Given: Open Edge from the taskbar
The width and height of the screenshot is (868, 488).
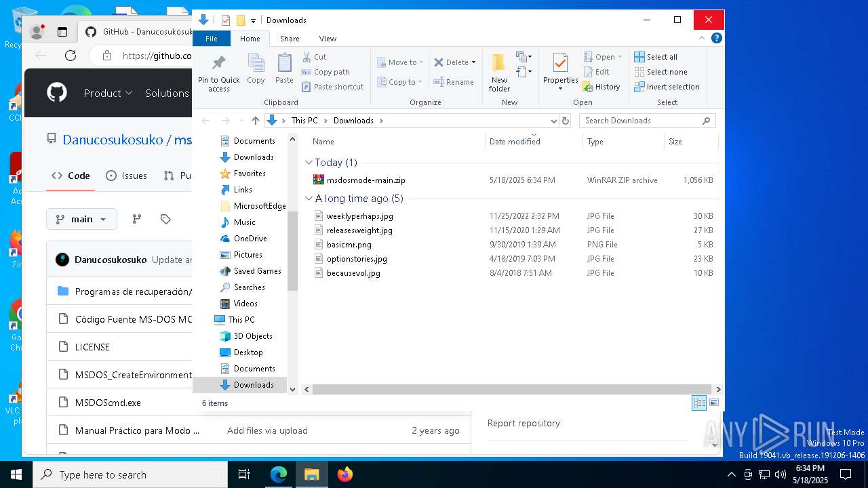Looking at the screenshot, I should tap(279, 474).
